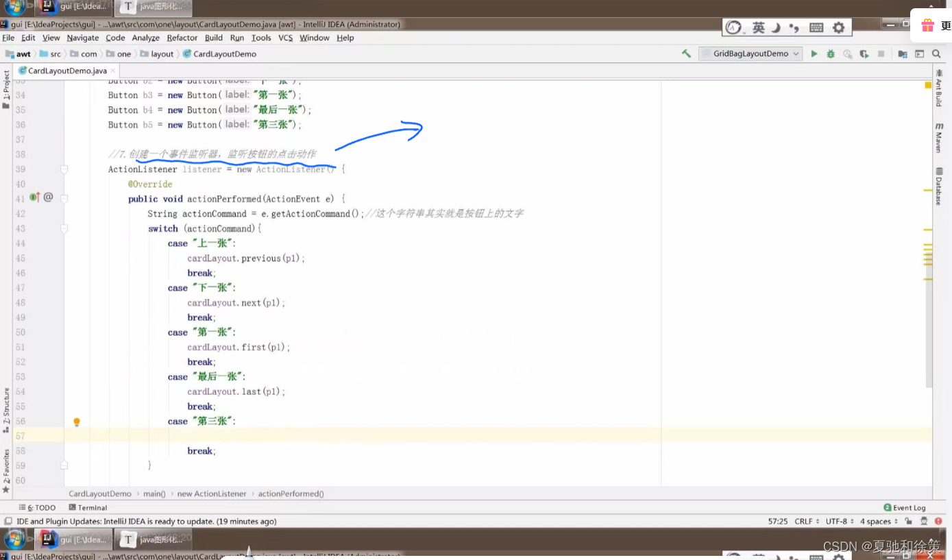The height and width of the screenshot is (560, 952).
Task: Open the VCS menu
Action: pos(286,38)
